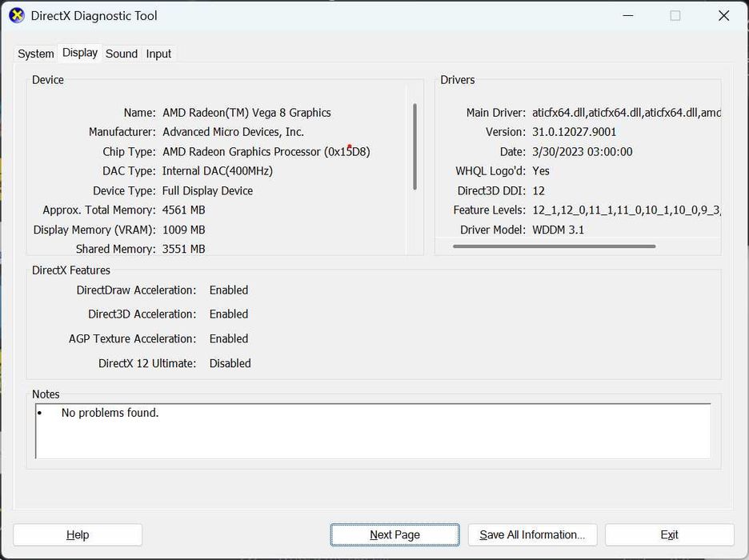Open the Sound tab

(122, 54)
